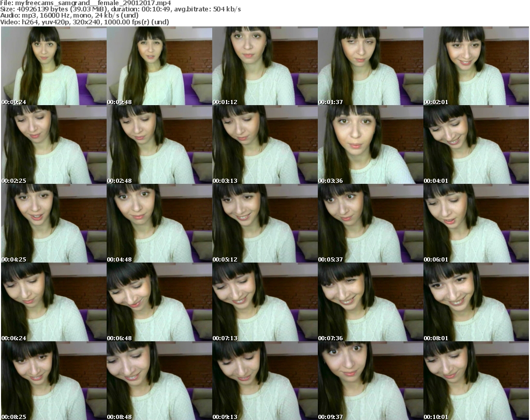Screen dimensions: 530x420
Task: Click the thumbnail stamped 00:10:01
Action: tap(476, 381)
